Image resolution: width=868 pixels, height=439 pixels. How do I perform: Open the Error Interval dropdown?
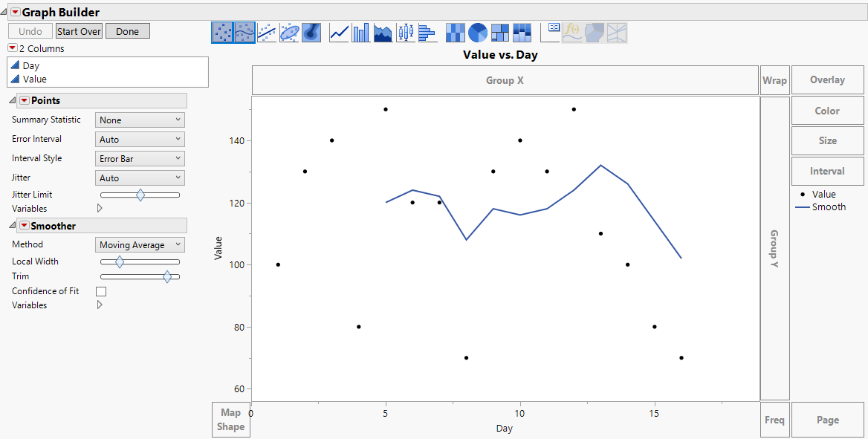[140, 139]
